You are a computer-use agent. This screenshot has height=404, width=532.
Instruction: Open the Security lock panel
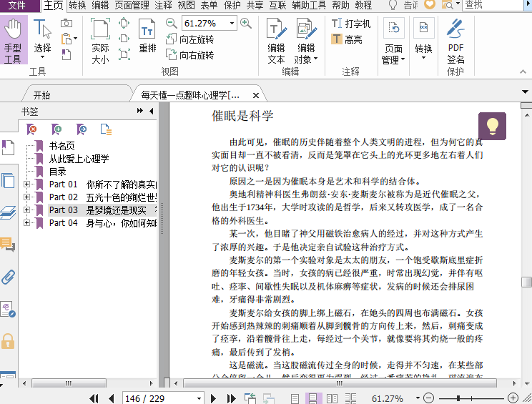click(8, 341)
